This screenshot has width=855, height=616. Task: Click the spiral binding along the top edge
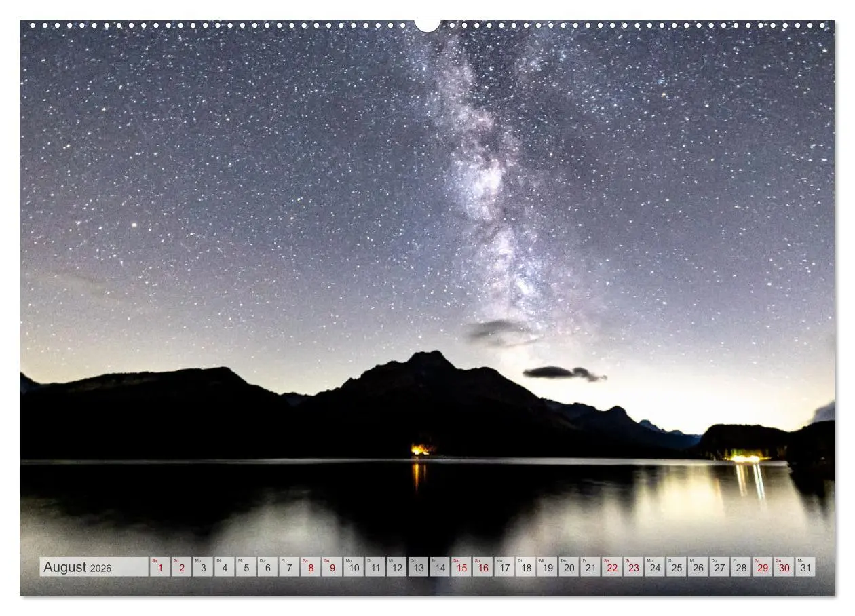click(204, 22)
